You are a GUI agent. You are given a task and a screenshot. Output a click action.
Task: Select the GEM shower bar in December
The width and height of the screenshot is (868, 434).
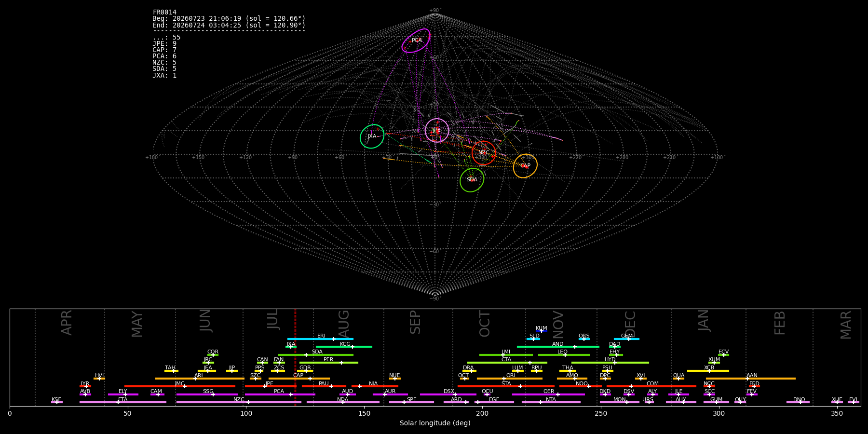pos(626,339)
